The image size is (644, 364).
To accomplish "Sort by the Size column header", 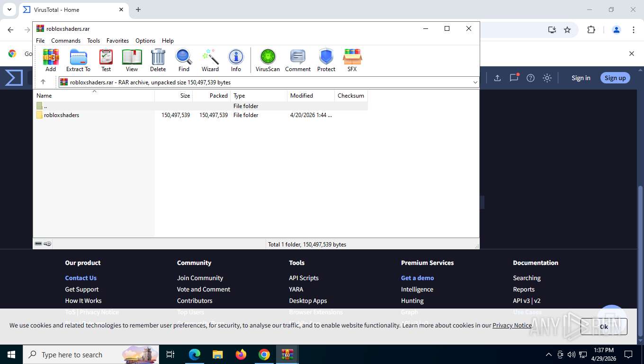I will coord(174,96).
